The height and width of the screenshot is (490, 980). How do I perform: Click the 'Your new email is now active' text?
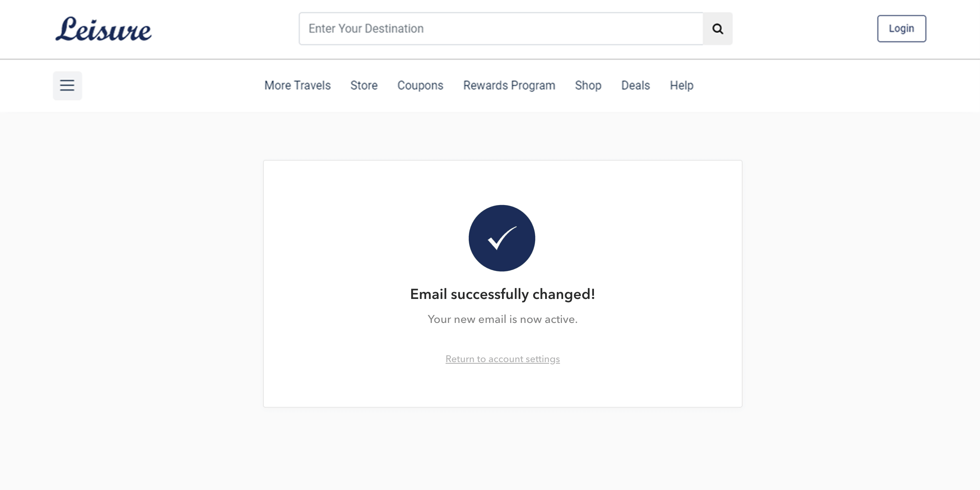click(502, 319)
